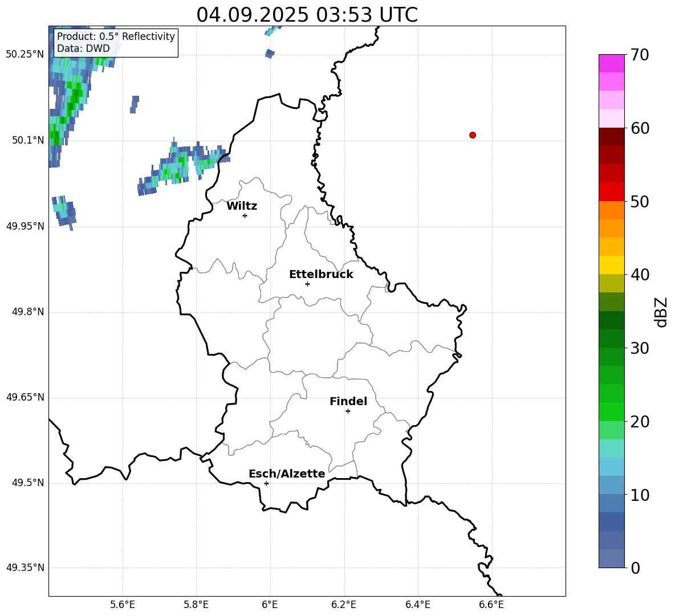Click the 50 colorbar tick label
Screen dimensions: 675x616
(x=640, y=201)
